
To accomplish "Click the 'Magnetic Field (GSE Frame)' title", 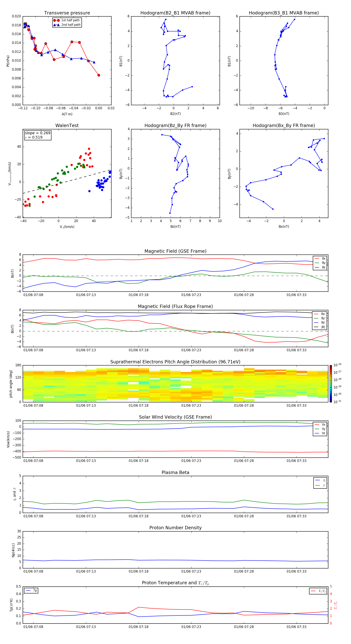I will [x=175, y=251].
